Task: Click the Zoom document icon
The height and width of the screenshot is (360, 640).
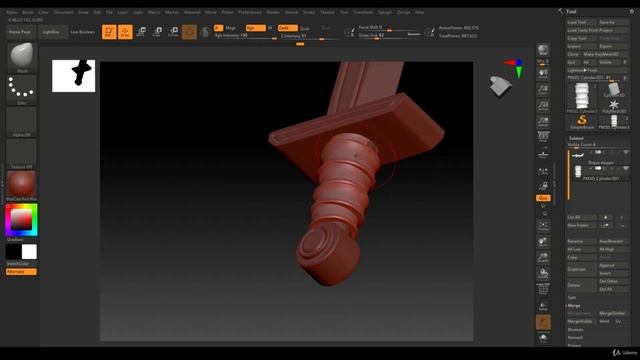Action: 543,90
